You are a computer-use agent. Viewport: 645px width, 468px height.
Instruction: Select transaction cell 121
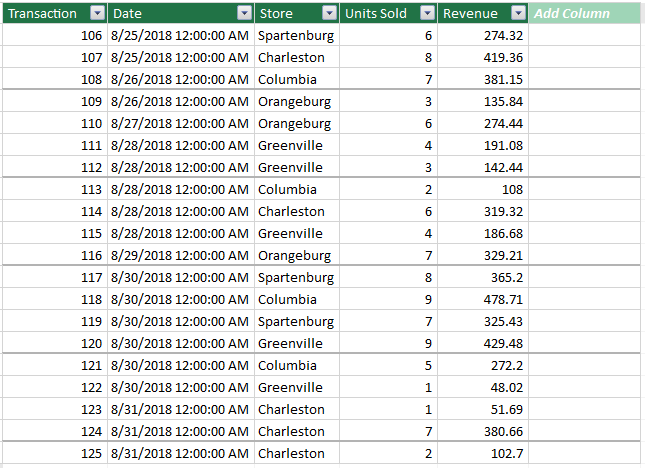point(55,365)
